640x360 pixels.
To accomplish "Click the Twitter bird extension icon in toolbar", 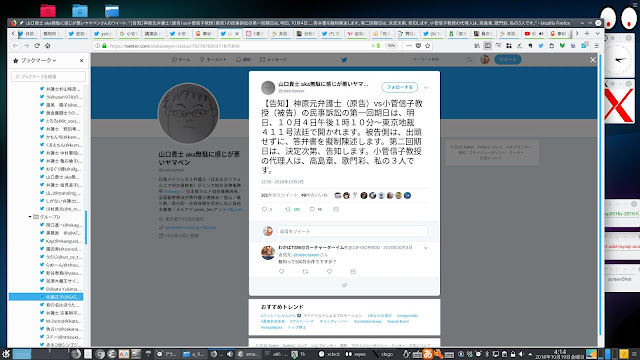I will 541,46.
